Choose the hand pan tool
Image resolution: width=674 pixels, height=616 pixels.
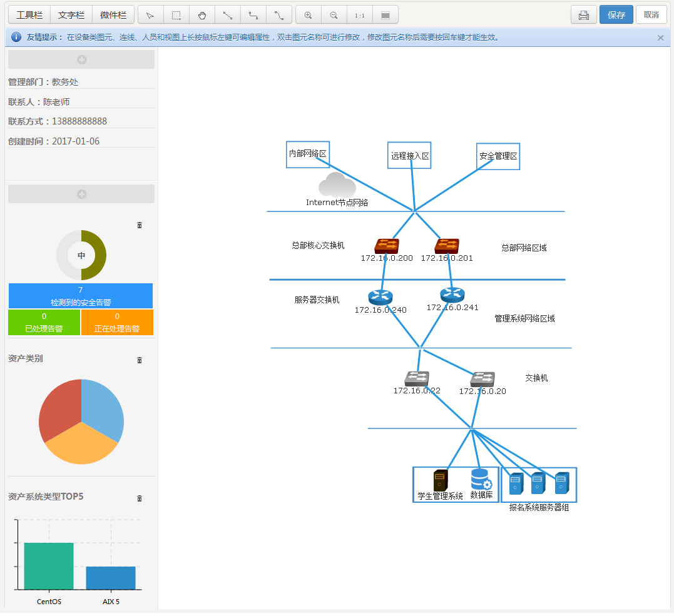[x=202, y=15]
